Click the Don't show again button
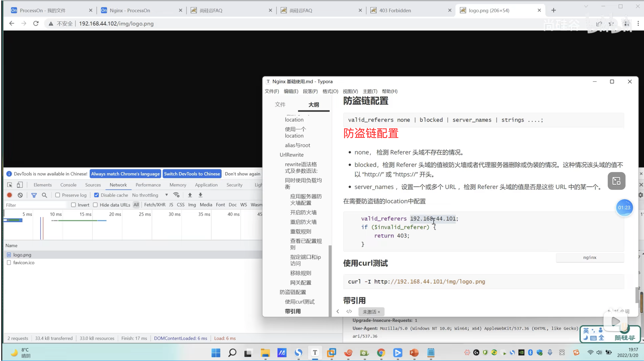 pos(242,174)
